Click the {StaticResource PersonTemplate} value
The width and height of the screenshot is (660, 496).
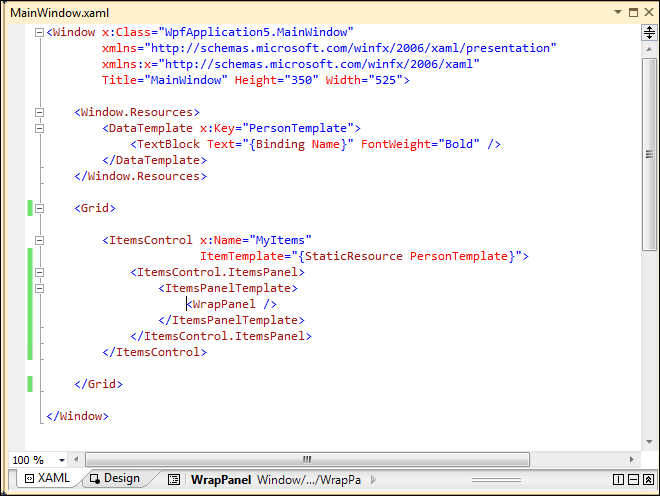click(x=407, y=256)
